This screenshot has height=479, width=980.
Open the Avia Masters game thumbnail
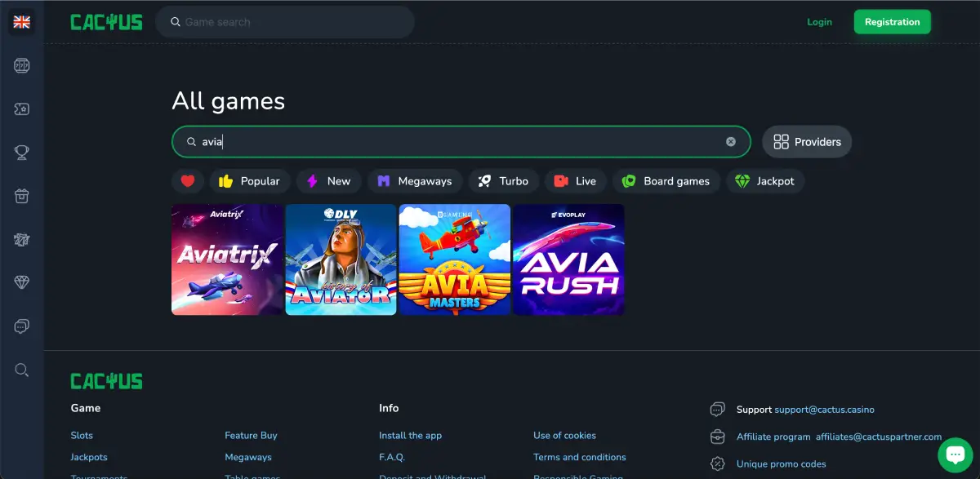(455, 259)
